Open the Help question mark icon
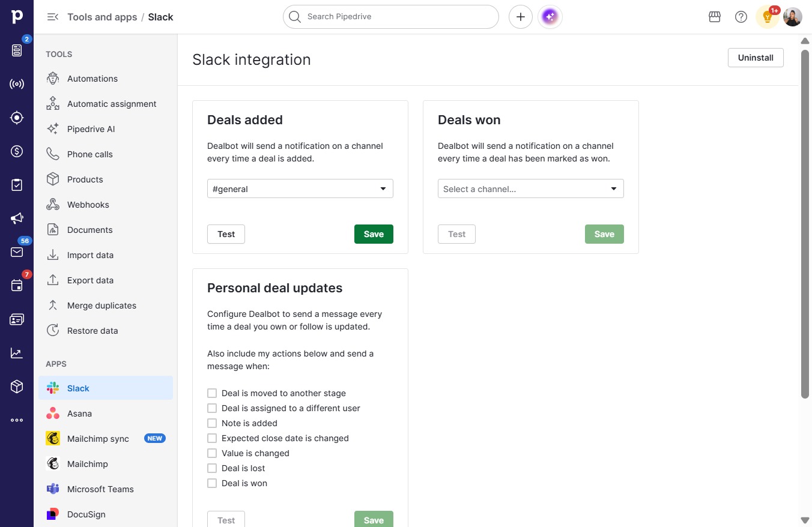The height and width of the screenshot is (527, 812). 741,17
